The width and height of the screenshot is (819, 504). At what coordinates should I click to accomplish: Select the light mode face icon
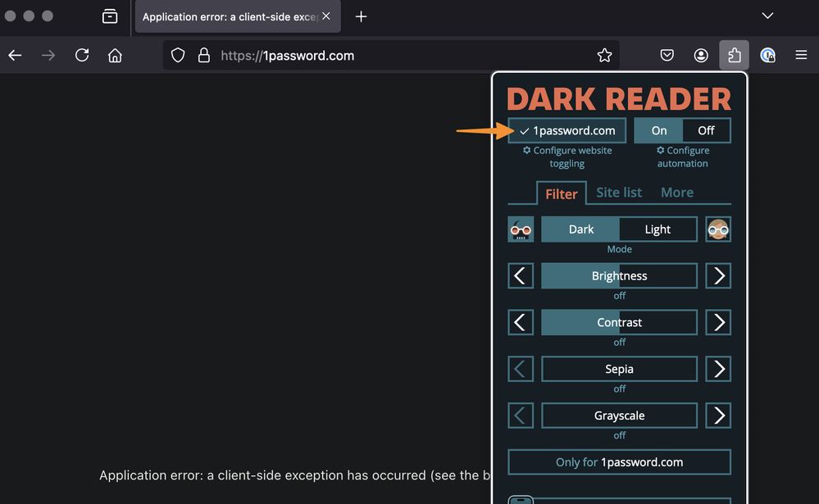718,229
